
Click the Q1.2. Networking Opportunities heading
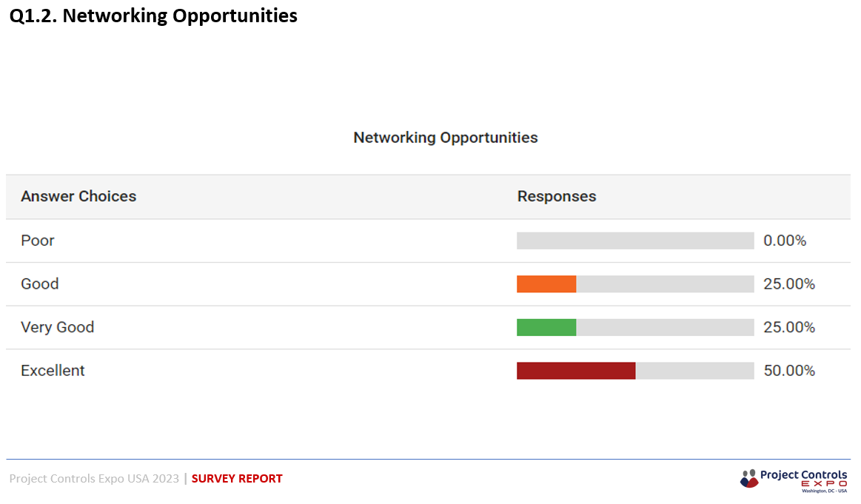[x=153, y=16]
